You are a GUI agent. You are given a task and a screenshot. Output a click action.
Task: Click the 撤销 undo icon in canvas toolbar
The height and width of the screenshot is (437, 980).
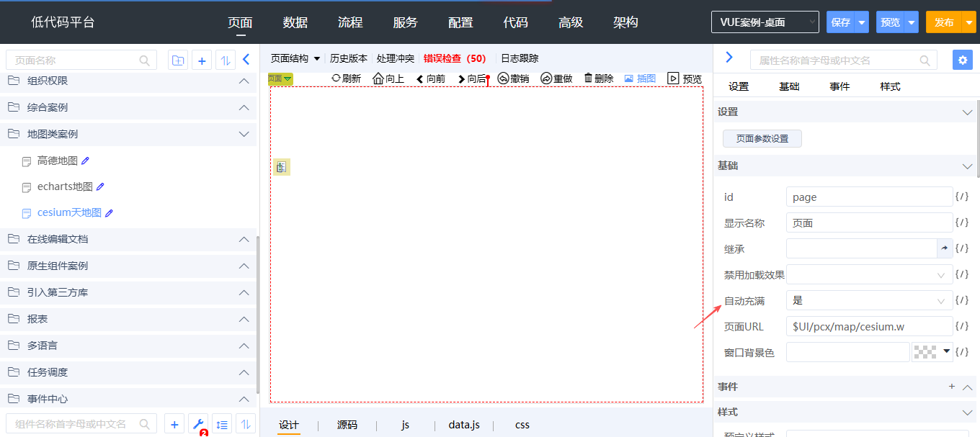(x=504, y=78)
